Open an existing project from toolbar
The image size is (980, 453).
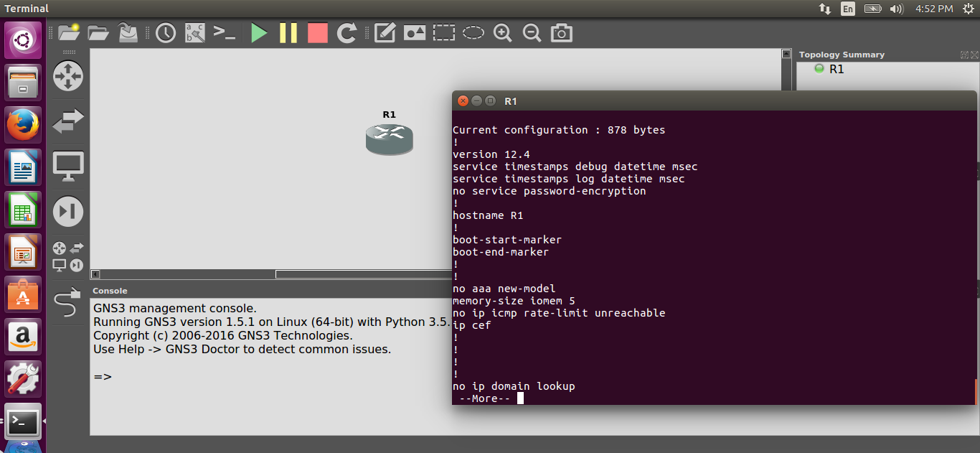[98, 33]
